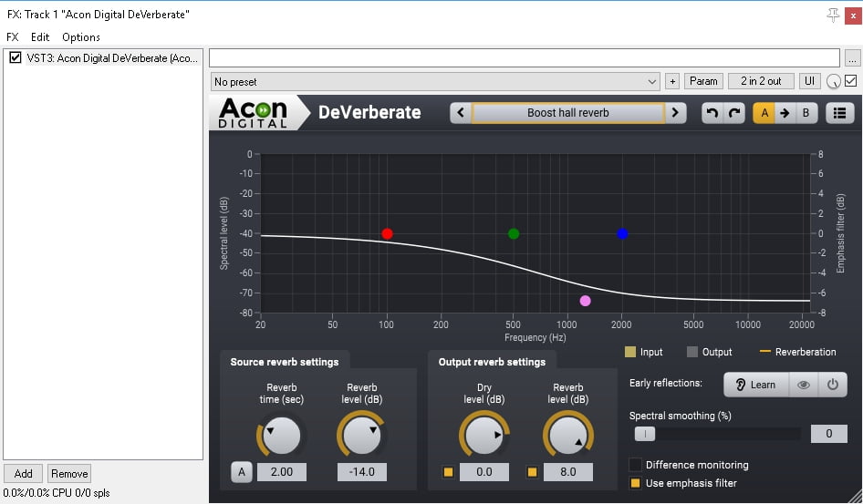Click the plus button beside presets
The image size is (863, 504).
point(672,81)
